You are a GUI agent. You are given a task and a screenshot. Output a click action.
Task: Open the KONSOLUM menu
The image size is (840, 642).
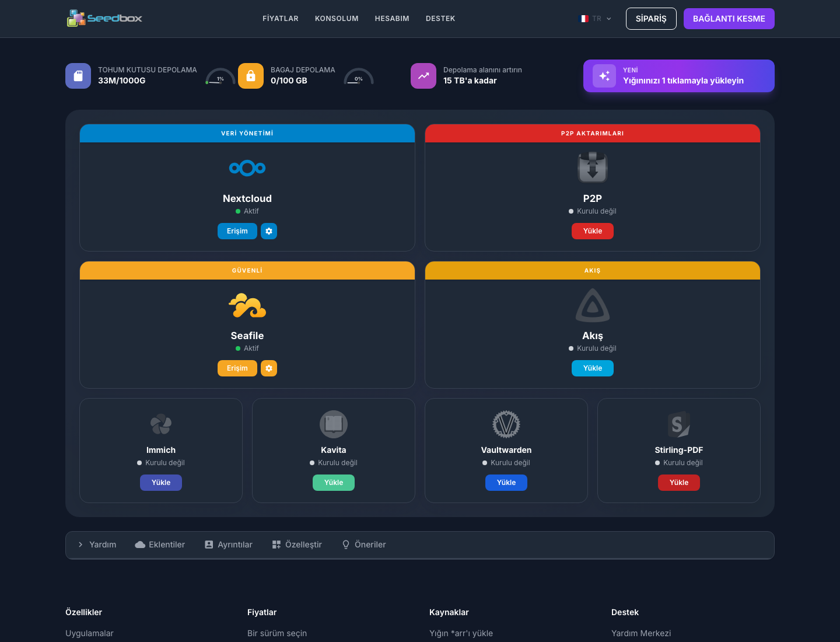point(337,19)
